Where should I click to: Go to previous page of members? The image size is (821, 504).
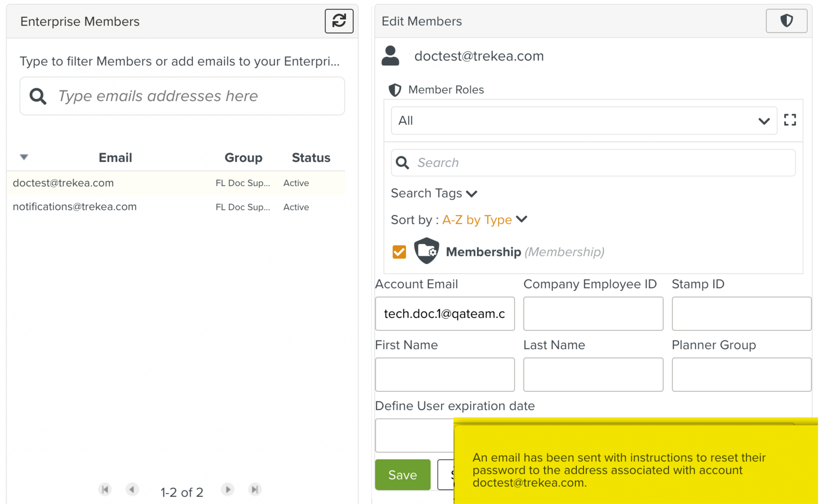pos(132,489)
